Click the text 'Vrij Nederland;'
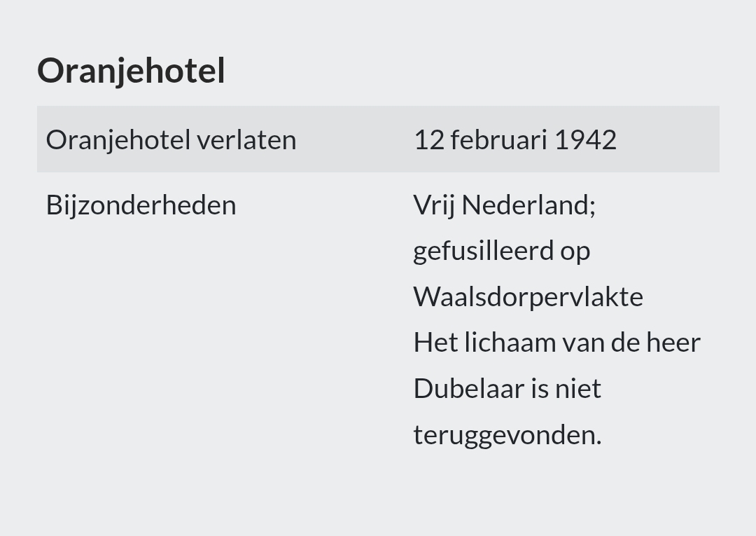 (x=504, y=205)
